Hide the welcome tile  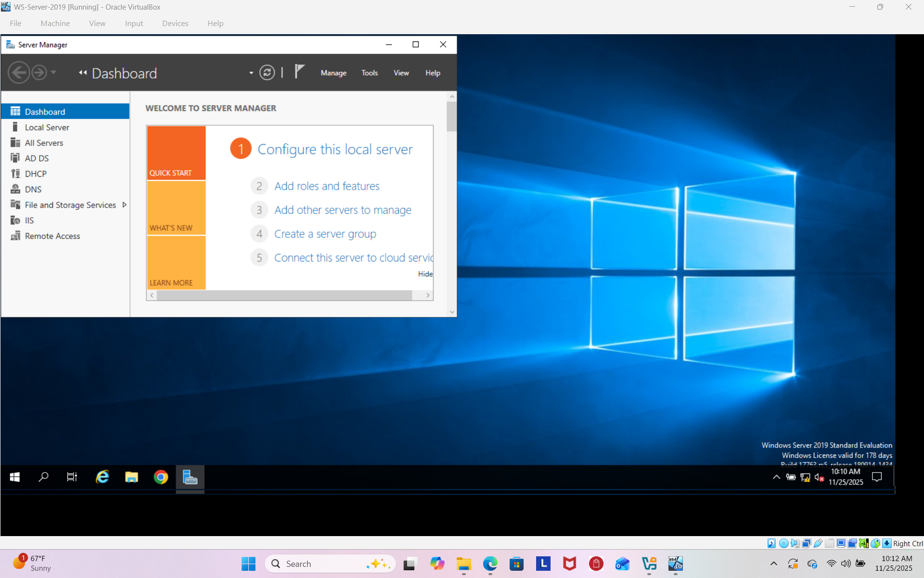click(x=425, y=274)
